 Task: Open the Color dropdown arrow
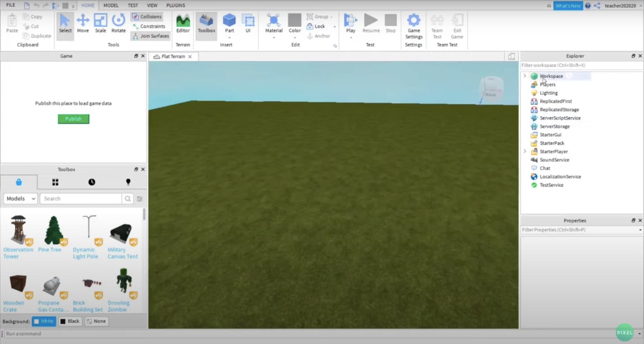(x=295, y=38)
